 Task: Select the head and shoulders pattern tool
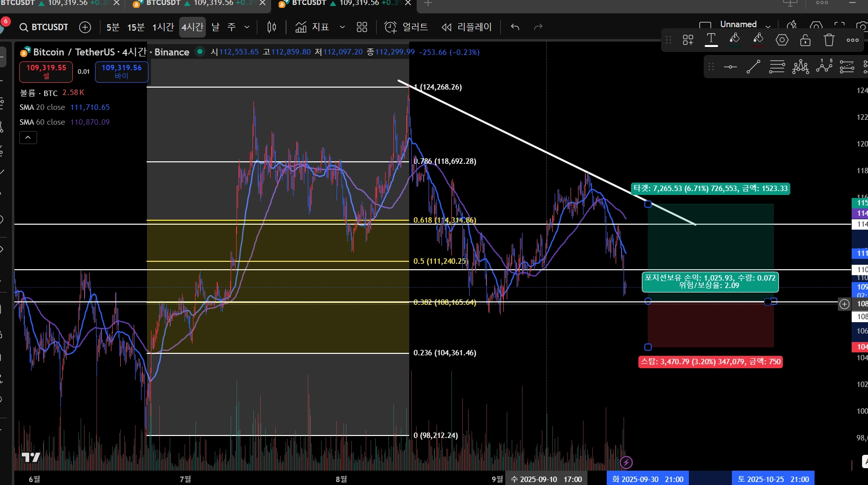[x=800, y=67]
